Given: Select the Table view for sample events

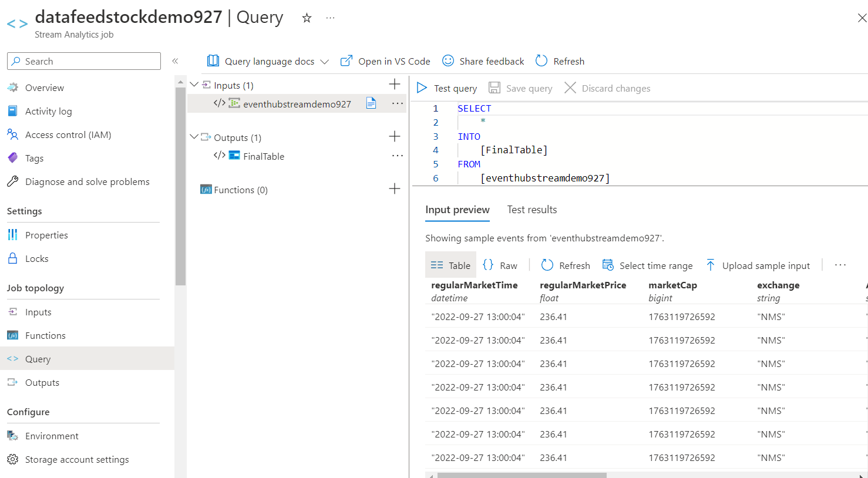Looking at the screenshot, I should click(x=450, y=265).
